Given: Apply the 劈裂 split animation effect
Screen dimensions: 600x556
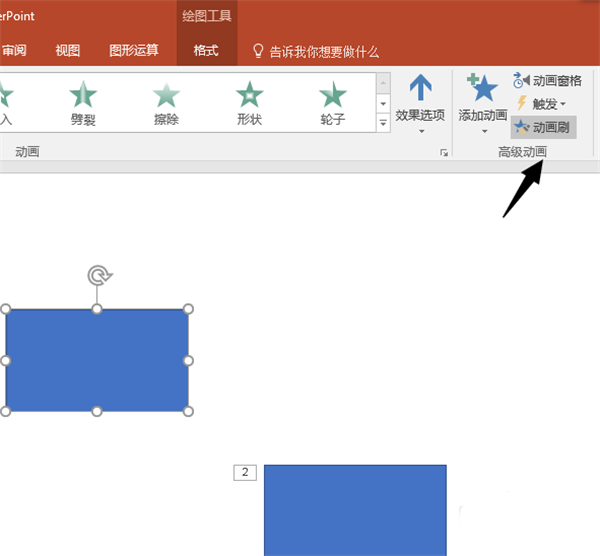Looking at the screenshot, I should [x=83, y=103].
